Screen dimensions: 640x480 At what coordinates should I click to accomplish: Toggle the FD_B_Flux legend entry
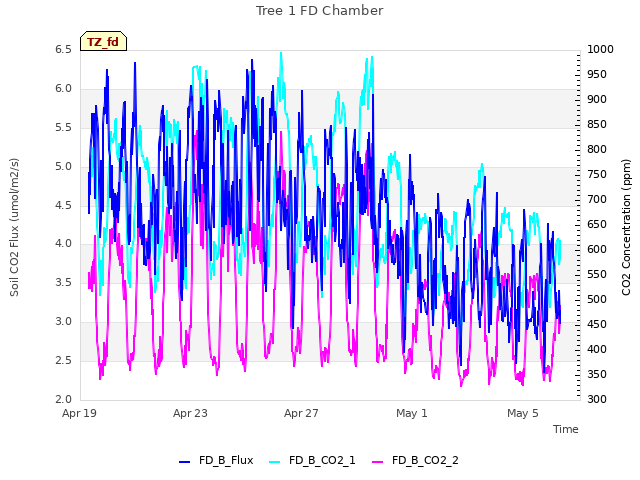click(216, 460)
